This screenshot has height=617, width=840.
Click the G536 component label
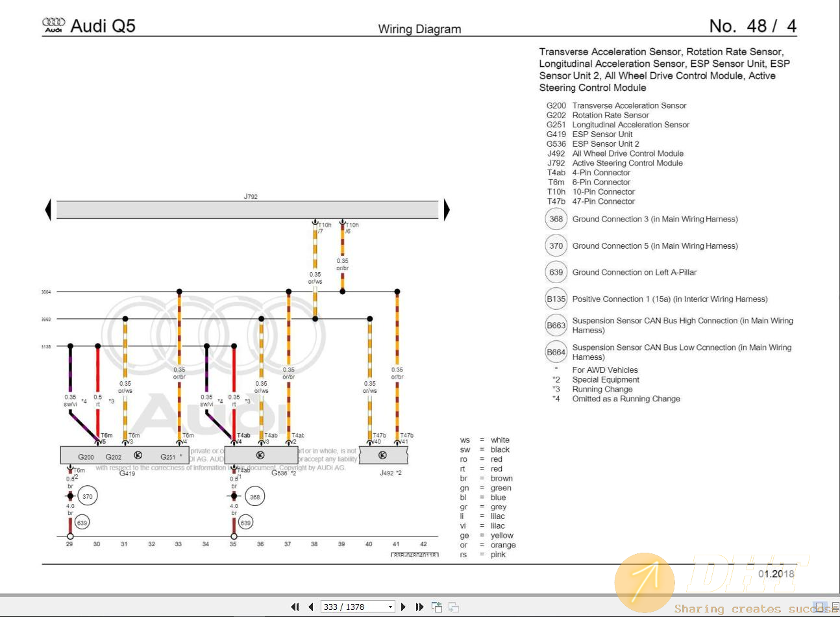(x=279, y=473)
